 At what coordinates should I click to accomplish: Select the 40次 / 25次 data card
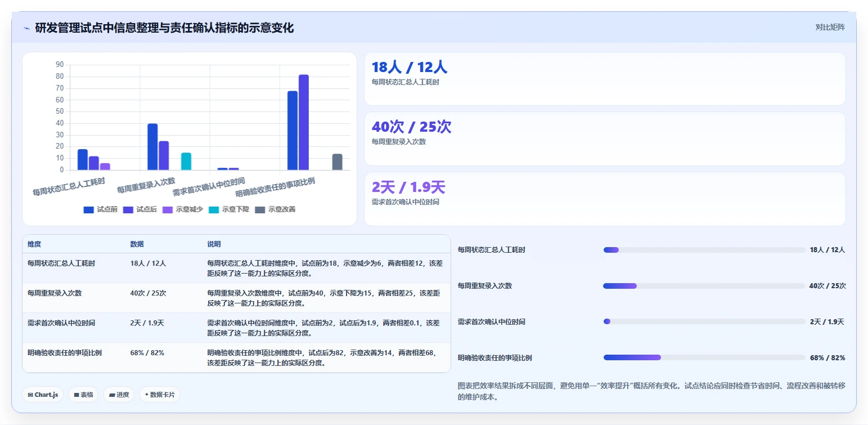pyautogui.click(x=605, y=139)
